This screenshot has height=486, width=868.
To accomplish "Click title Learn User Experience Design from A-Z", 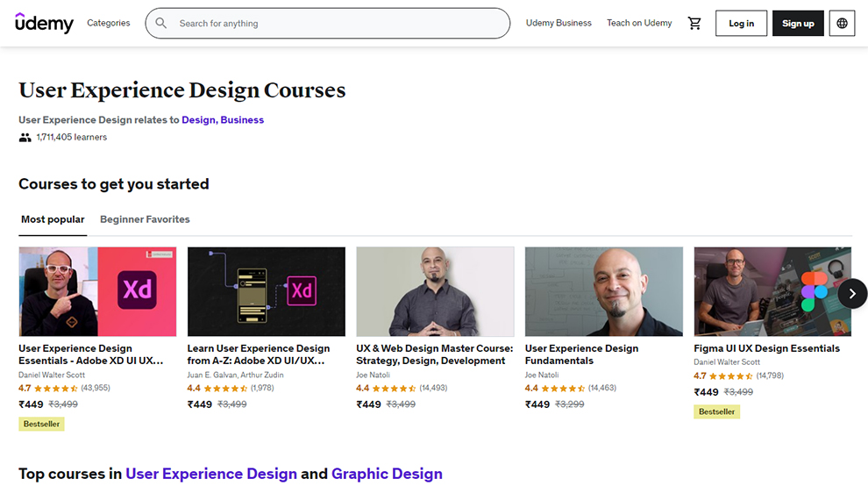I will 259,354.
